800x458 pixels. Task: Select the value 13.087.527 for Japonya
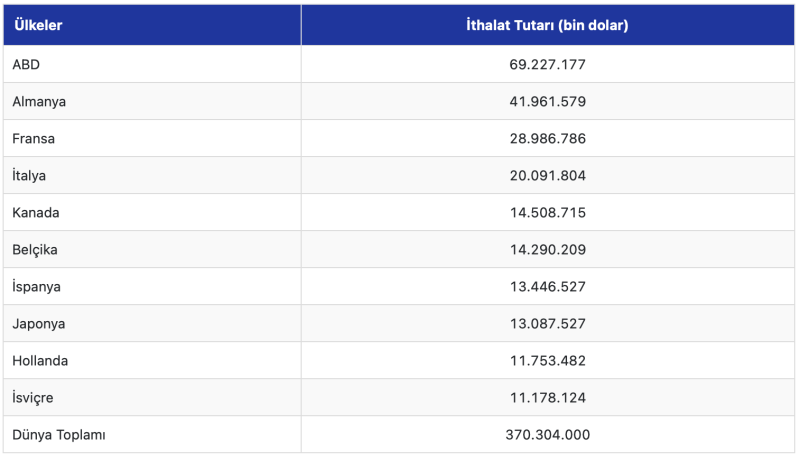tap(547, 324)
